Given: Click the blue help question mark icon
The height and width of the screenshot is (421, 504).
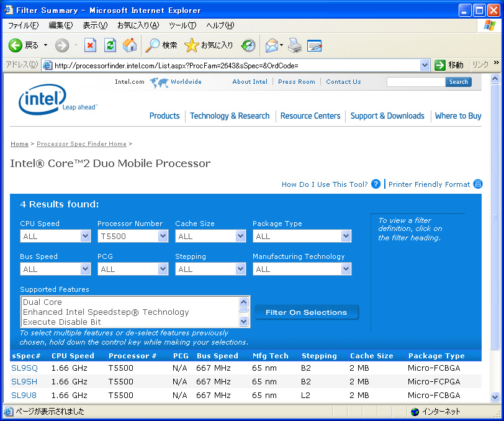Looking at the screenshot, I should point(376,184).
